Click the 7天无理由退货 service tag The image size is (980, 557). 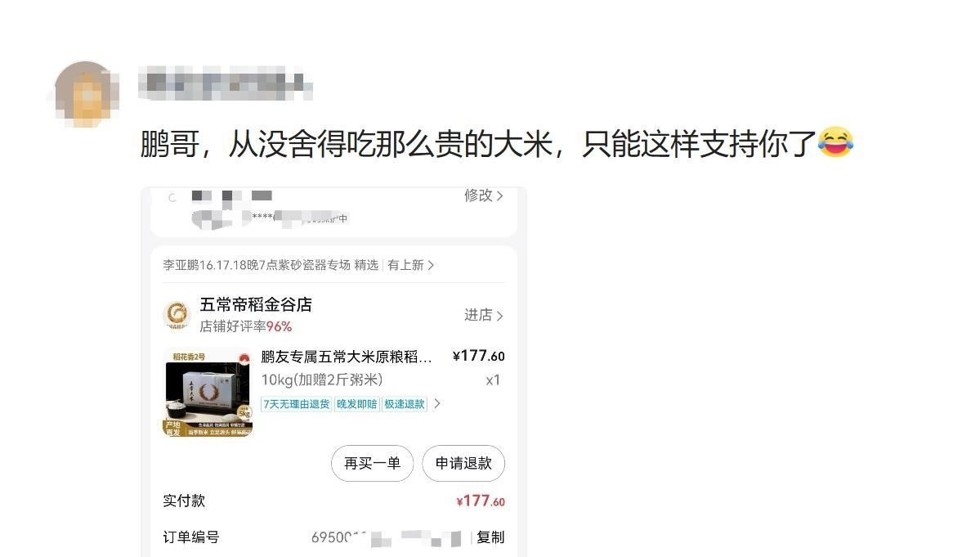pos(296,404)
